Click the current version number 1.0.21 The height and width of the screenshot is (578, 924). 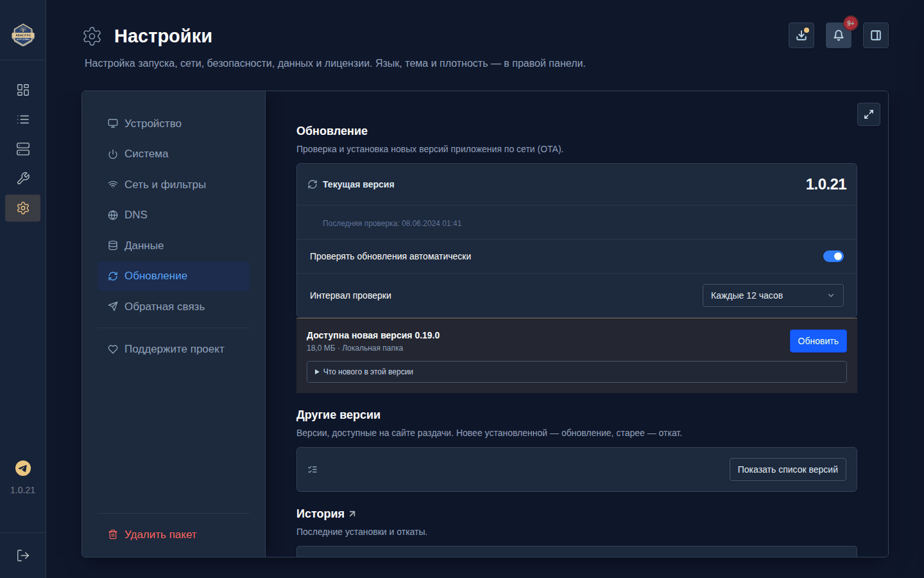[x=826, y=184]
